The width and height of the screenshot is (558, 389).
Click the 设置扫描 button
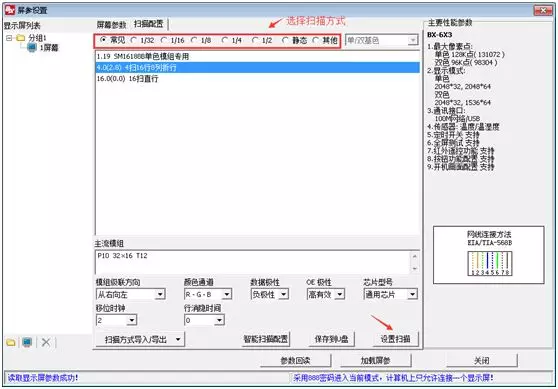[x=395, y=339]
